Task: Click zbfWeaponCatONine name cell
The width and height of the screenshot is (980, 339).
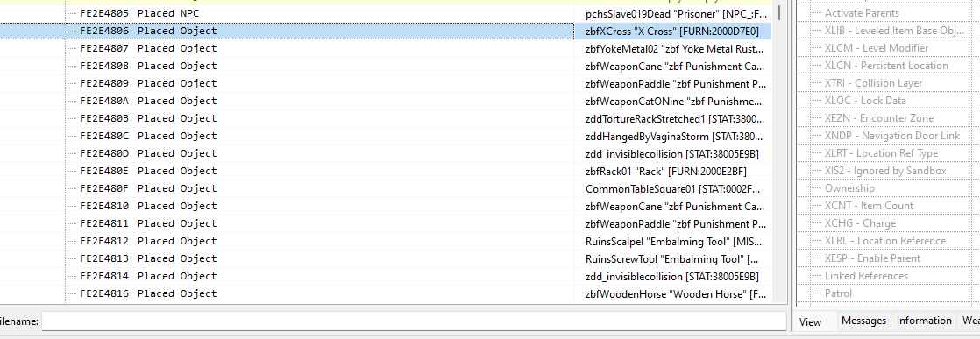Action: pos(674,101)
